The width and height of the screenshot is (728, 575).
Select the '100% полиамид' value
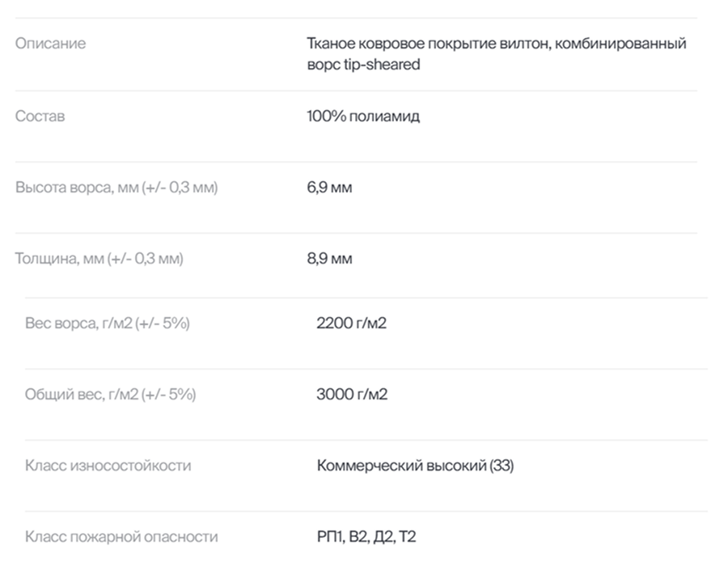[363, 116]
